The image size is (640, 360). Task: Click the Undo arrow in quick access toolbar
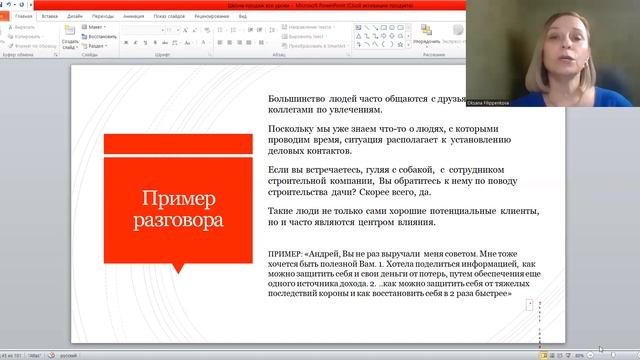(9, 4)
